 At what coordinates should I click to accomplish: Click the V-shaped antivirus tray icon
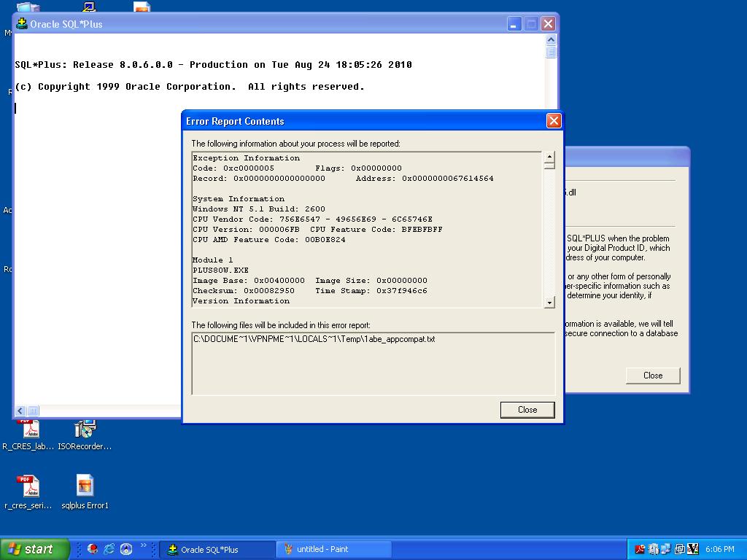[x=692, y=549]
